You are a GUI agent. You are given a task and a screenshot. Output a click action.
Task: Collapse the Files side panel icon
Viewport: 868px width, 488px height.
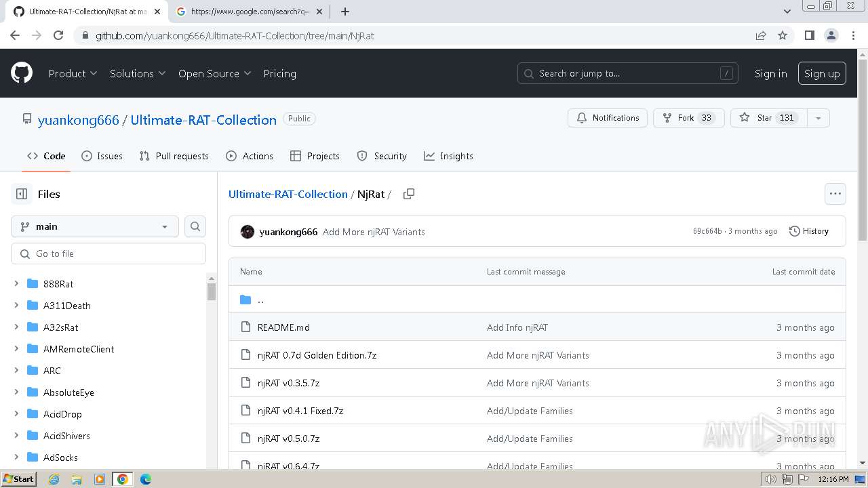coord(22,194)
